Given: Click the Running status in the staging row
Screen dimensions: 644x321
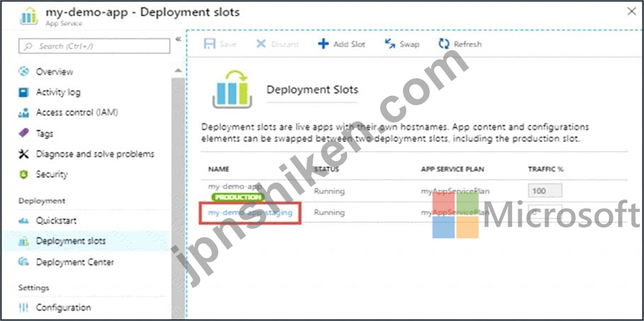Looking at the screenshot, I should [x=329, y=213].
